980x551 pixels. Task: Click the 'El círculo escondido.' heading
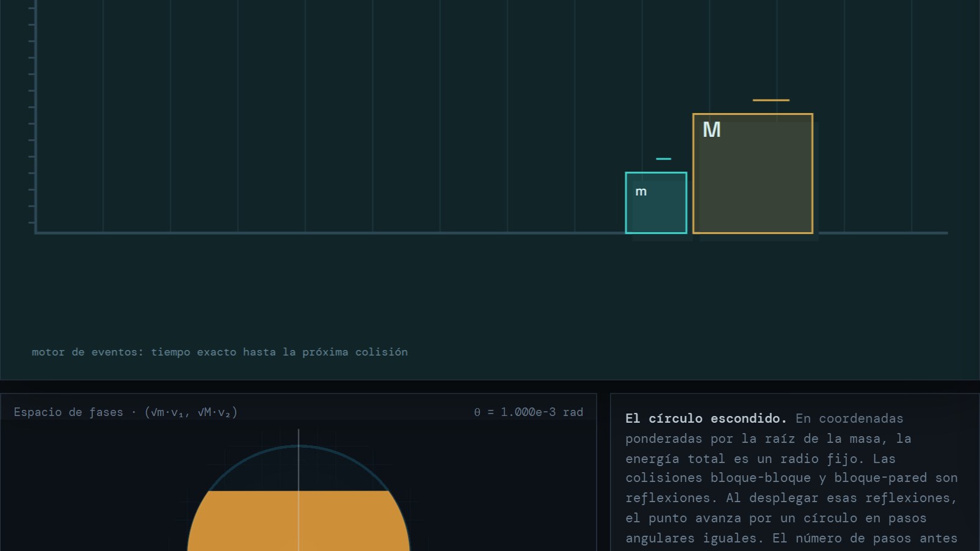tap(706, 418)
